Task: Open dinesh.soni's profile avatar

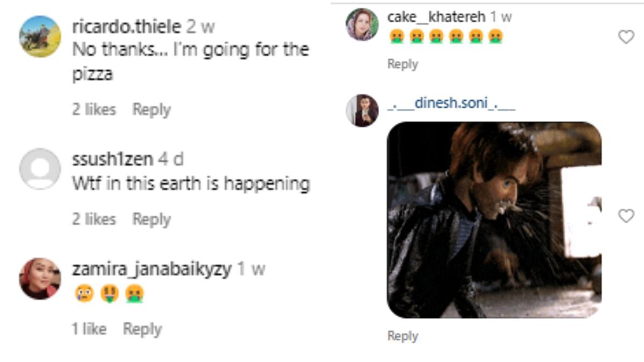Action: tap(362, 110)
